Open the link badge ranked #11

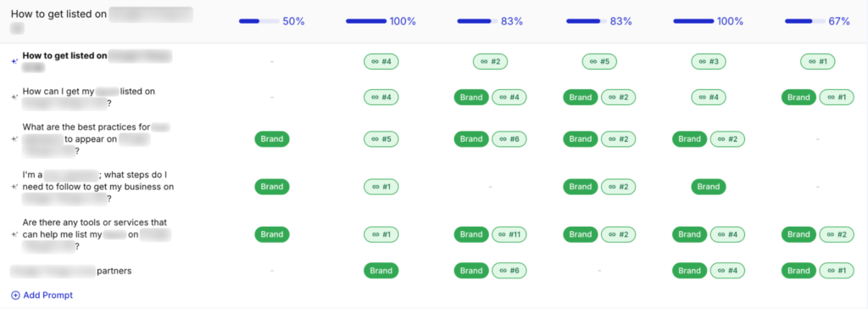[509, 234]
